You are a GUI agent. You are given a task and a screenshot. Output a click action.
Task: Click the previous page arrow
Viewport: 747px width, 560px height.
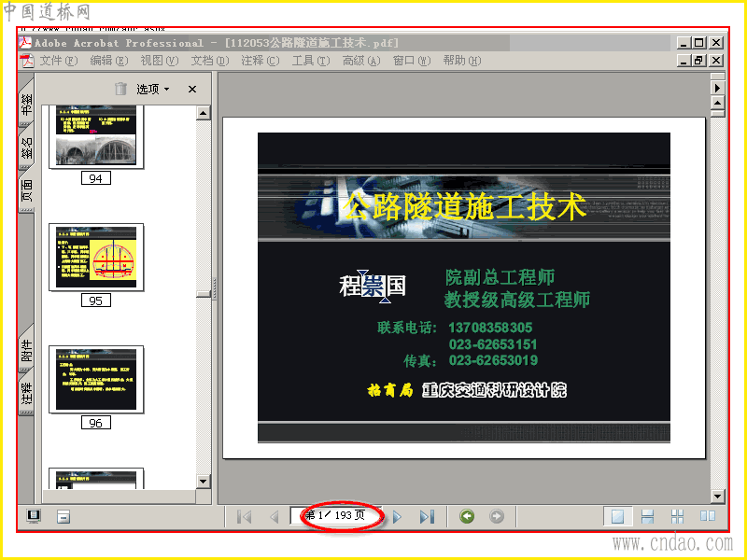(x=274, y=516)
